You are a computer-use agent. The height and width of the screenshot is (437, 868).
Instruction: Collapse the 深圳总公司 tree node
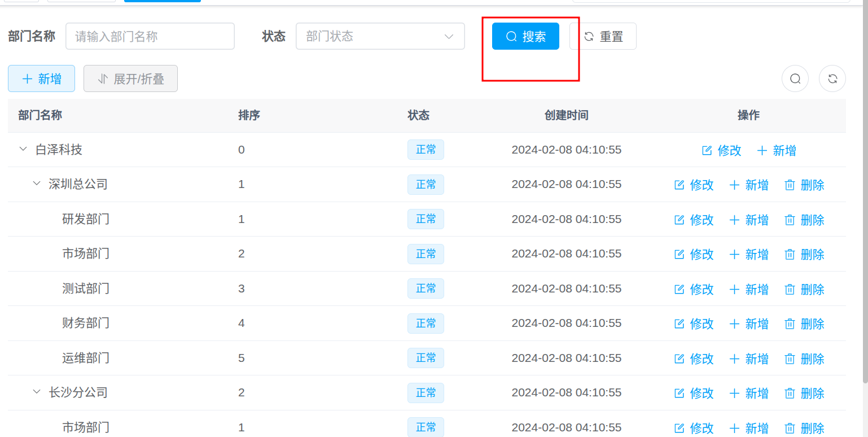(37, 184)
